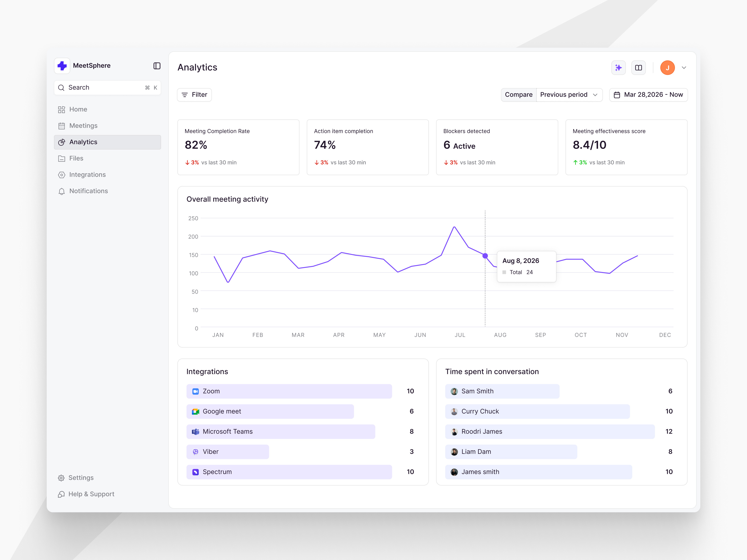
Task: Toggle the split view layout button
Action: (638, 68)
